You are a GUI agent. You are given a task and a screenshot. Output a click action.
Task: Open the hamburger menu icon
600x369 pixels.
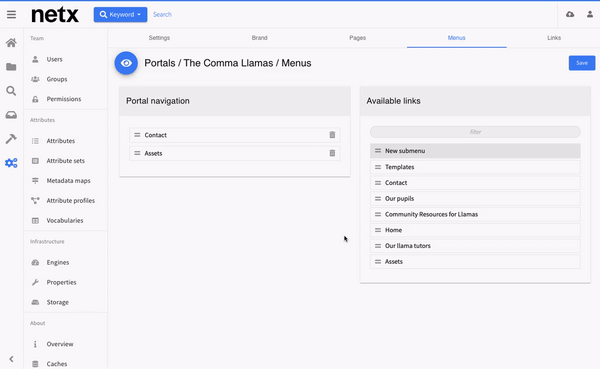(11, 15)
